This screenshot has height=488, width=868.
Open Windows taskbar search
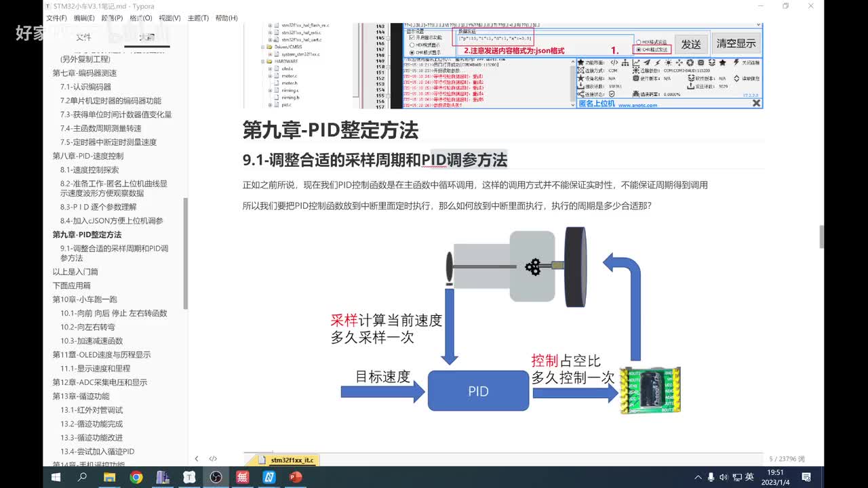point(83,477)
